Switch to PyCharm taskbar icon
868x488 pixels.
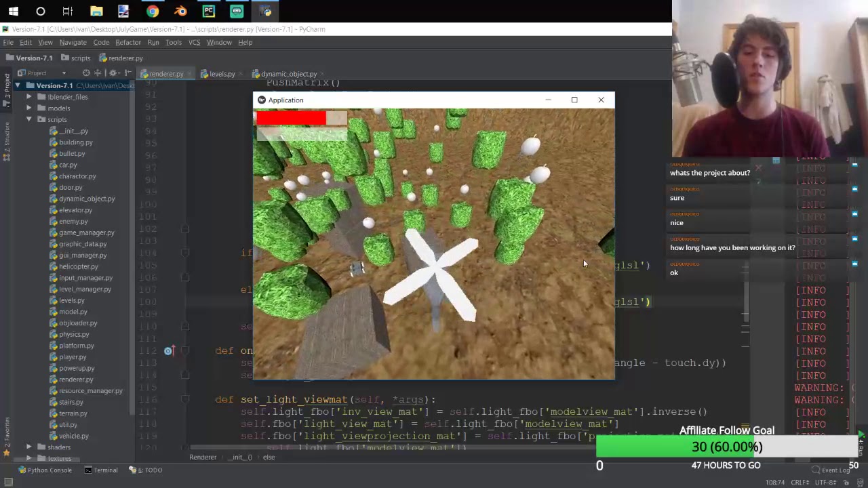pyautogui.click(x=208, y=11)
